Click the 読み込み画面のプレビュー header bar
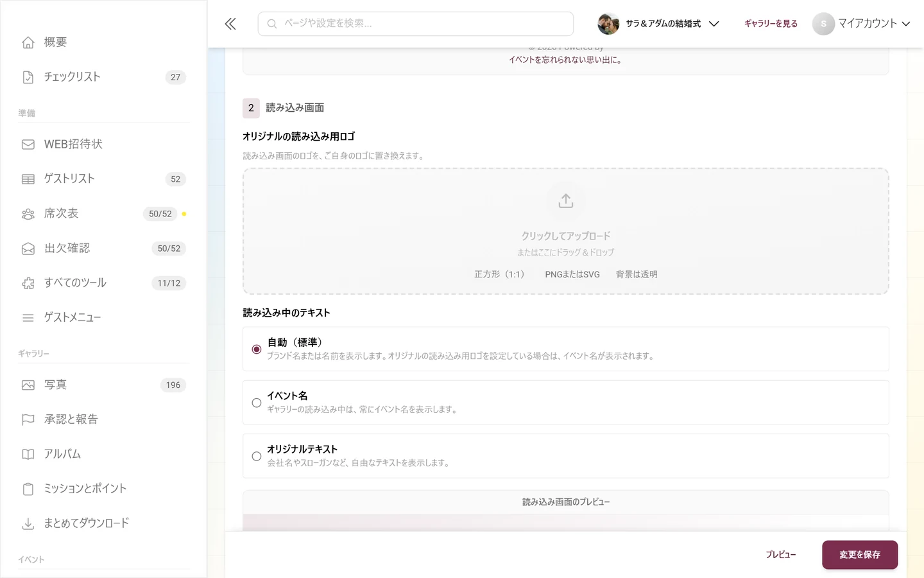The width and height of the screenshot is (924, 578). tap(566, 502)
